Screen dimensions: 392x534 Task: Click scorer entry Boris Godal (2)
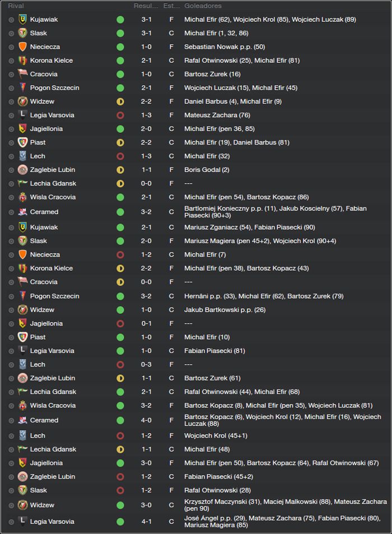coord(207,170)
